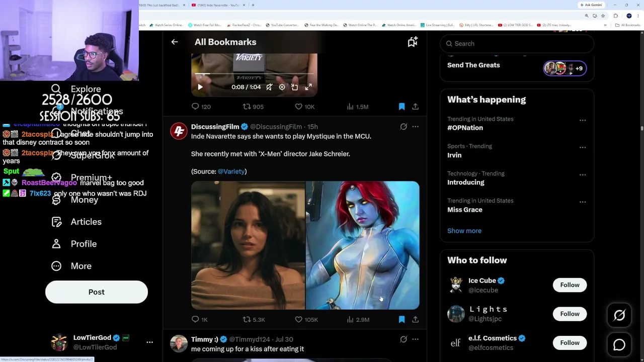Follow Lights
Viewport: 644px width, 362px height.
(x=570, y=314)
